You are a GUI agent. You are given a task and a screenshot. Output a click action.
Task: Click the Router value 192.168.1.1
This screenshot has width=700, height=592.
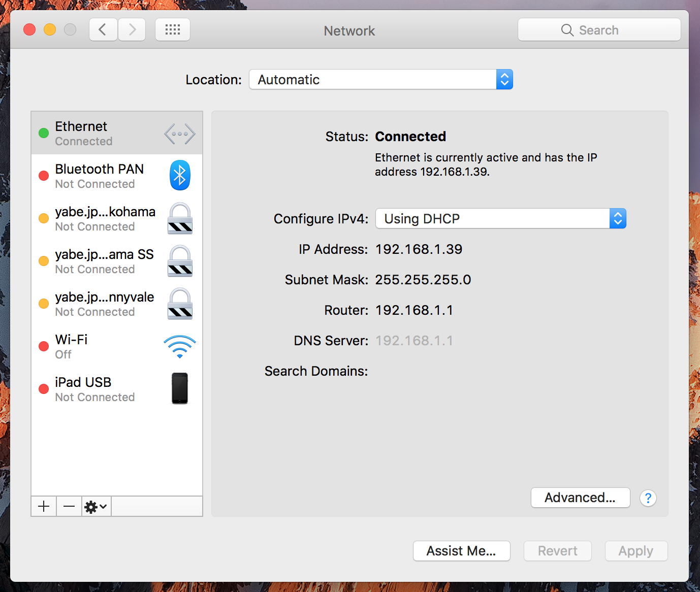click(x=414, y=310)
